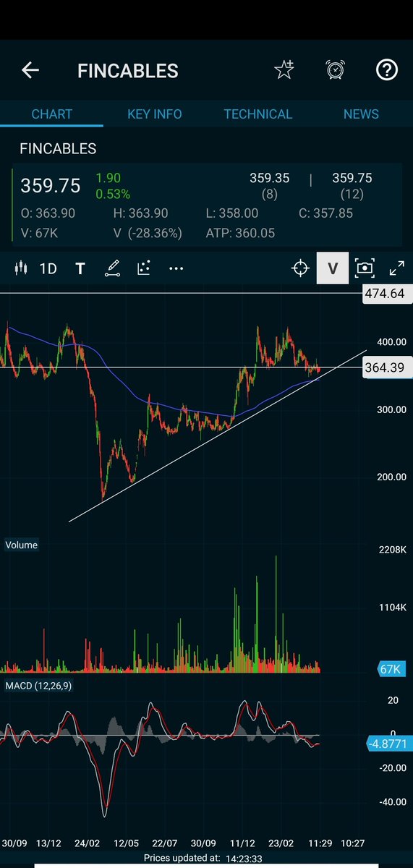Click the FINCABLES page title
This screenshot has width=413, height=868.
pyautogui.click(x=128, y=71)
